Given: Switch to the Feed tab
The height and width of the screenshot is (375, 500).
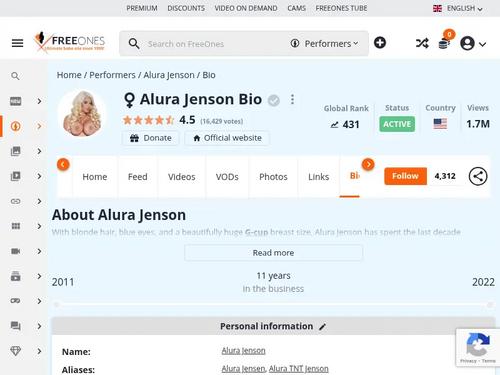Looking at the screenshot, I should 138,177.
